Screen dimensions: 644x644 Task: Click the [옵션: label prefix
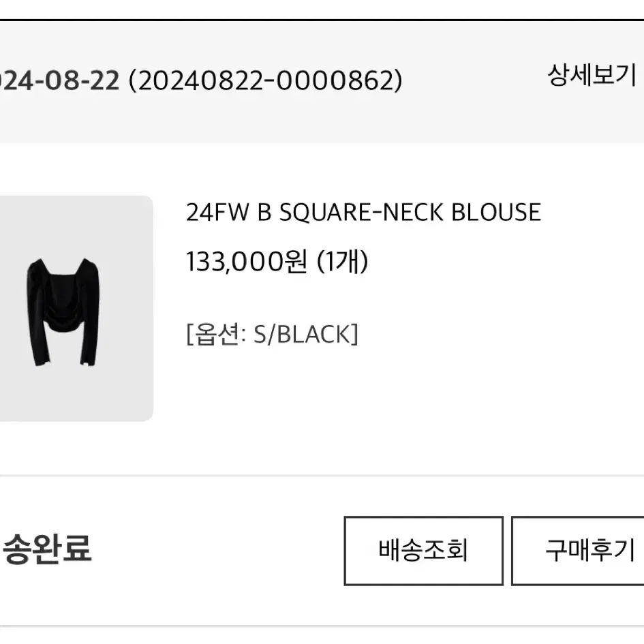point(216,335)
